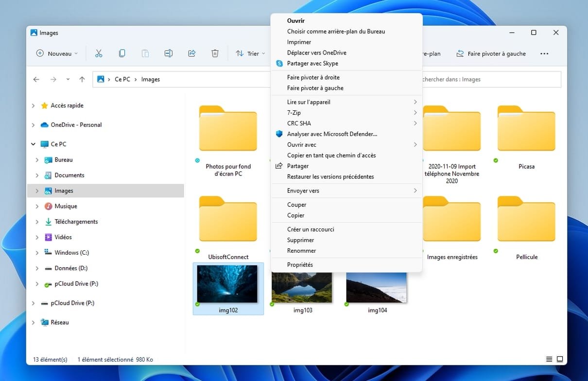Select Créer un raccourci
Image resolution: width=588 pixels, height=381 pixels.
point(346,229)
